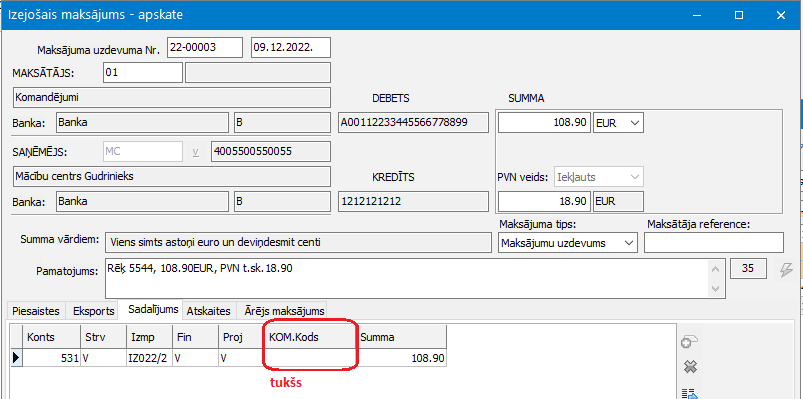This screenshot has height=399, width=803.
Task: Minimize the Izejošais maksājums window
Action: pos(697,15)
